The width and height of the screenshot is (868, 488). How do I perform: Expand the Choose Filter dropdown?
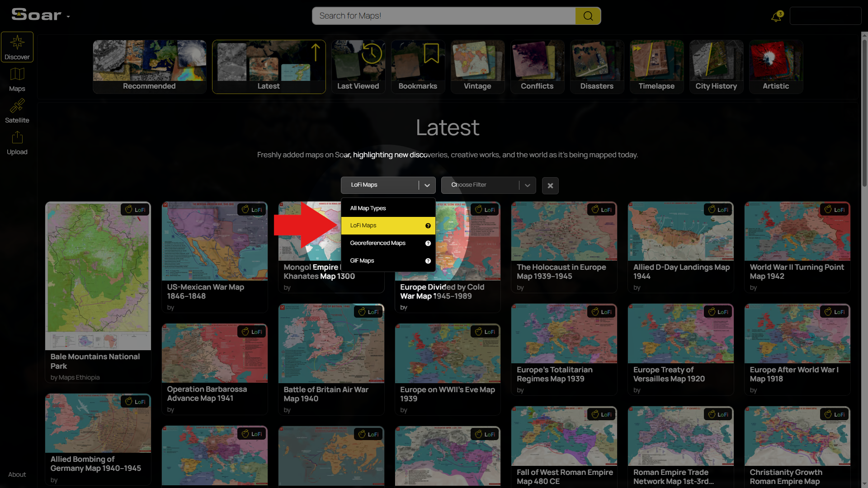pyautogui.click(x=527, y=185)
